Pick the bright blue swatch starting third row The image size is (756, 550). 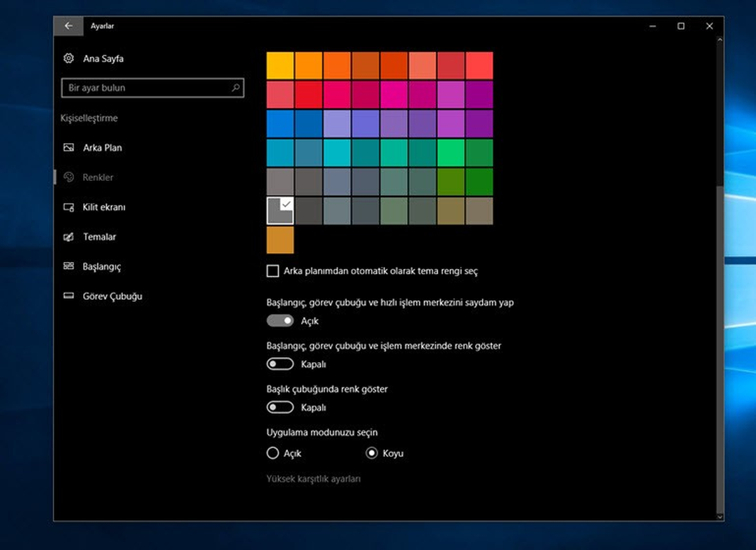tap(280, 123)
